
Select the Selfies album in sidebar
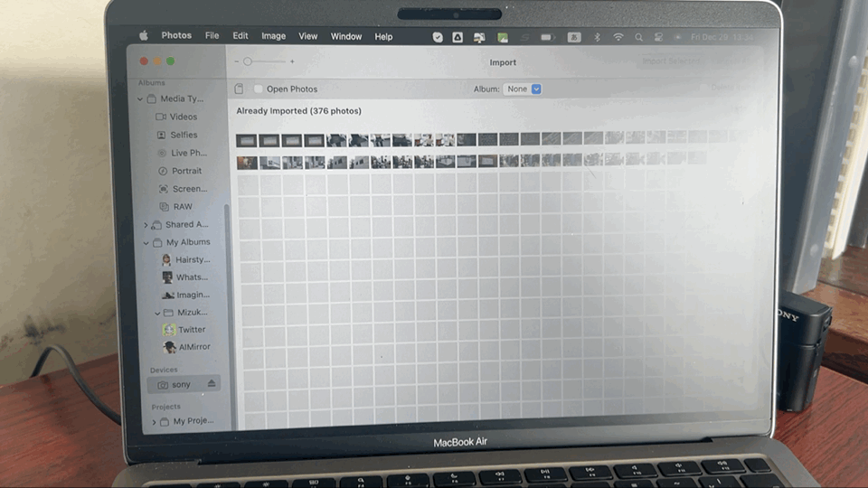pyautogui.click(x=184, y=135)
